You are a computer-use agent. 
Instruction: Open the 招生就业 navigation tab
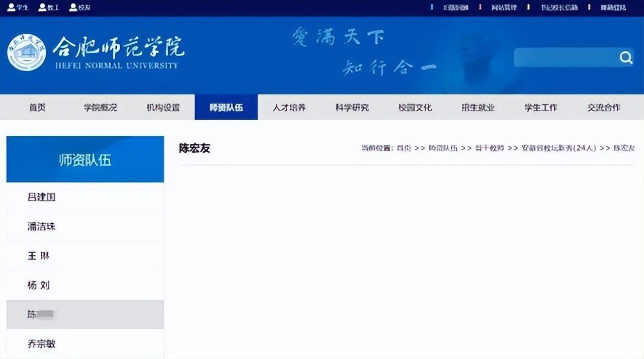point(478,107)
